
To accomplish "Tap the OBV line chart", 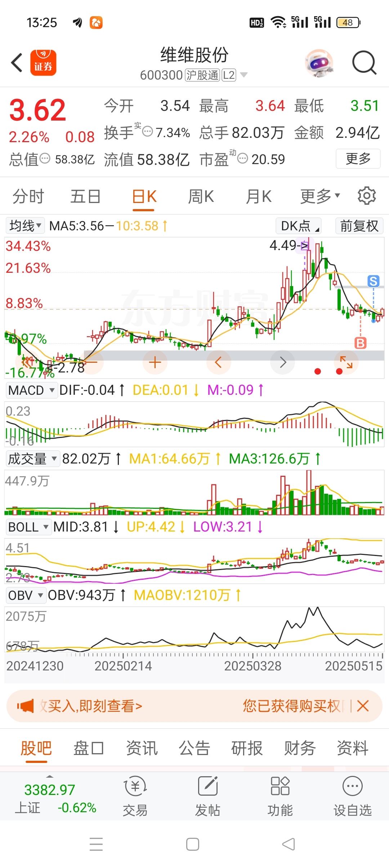I will tap(194, 630).
